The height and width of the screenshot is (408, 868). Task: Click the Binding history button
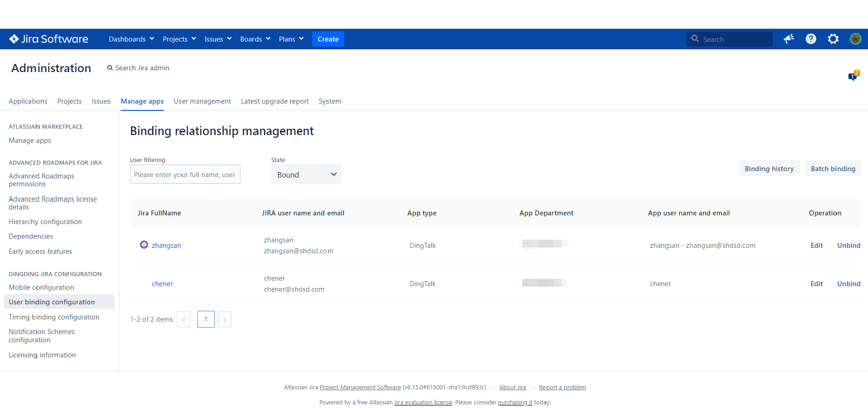coord(769,168)
